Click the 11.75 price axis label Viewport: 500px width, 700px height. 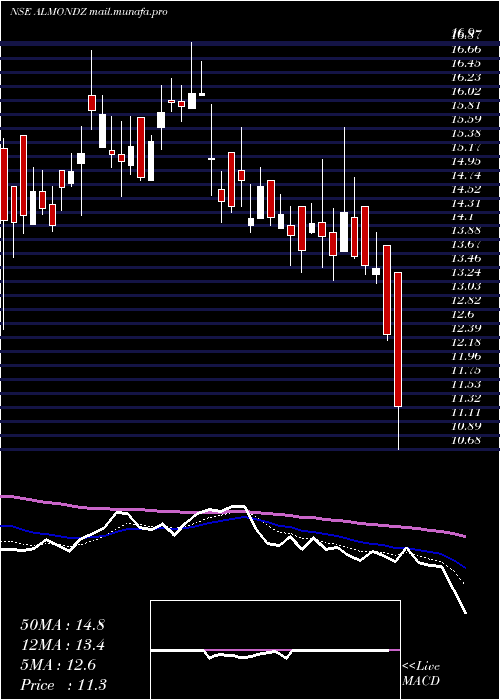466,370
